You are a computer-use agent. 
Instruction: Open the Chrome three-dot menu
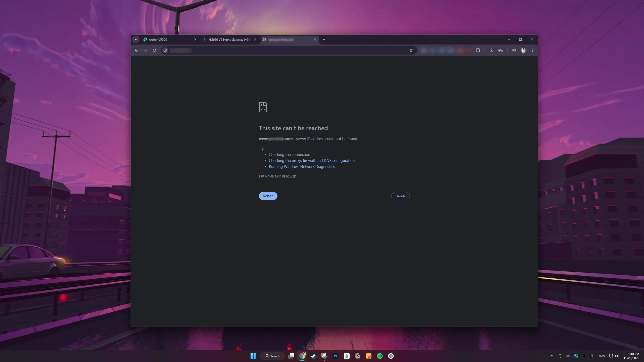(532, 50)
